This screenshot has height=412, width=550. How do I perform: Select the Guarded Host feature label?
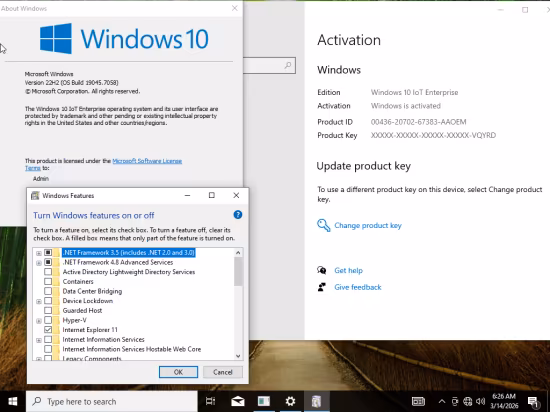(x=82, y=310)
